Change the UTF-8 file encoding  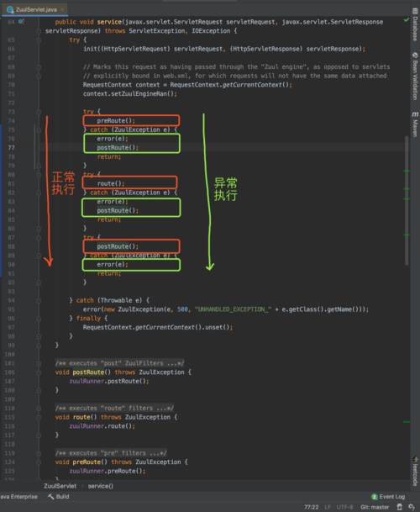point(344,507)
